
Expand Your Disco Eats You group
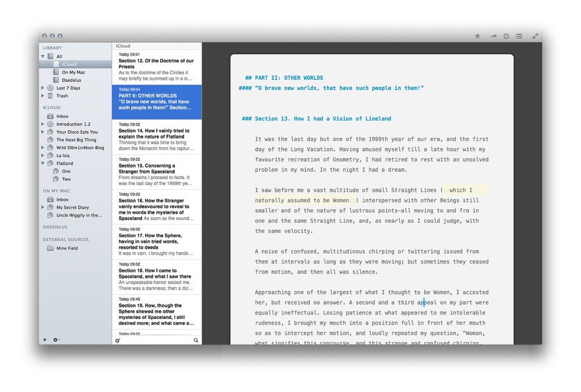tap(42, 132)
